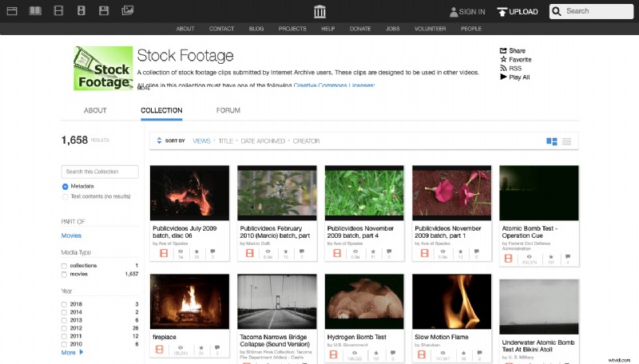Click the Search this Collection field

coord(100,172)
